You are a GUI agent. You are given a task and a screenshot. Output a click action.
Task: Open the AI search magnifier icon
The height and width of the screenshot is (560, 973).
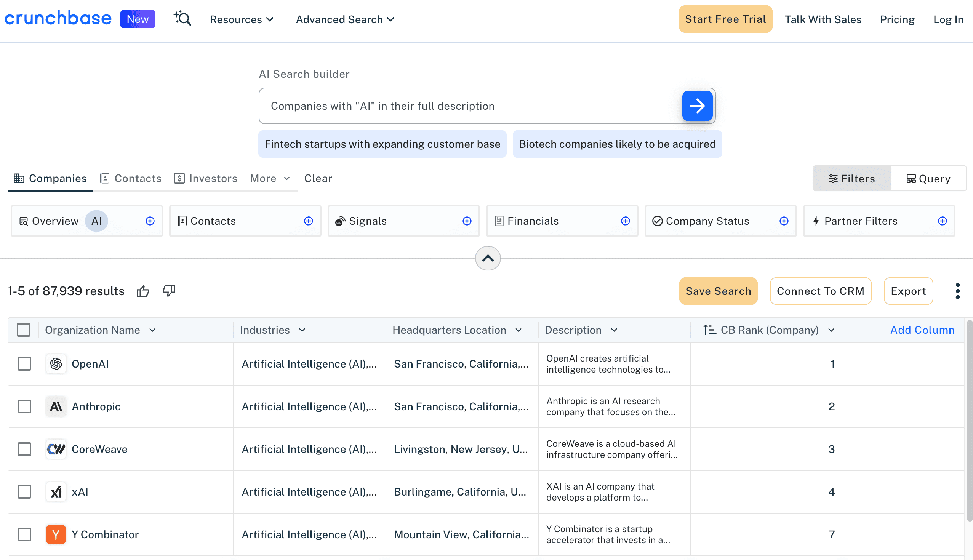pos(182,18)
